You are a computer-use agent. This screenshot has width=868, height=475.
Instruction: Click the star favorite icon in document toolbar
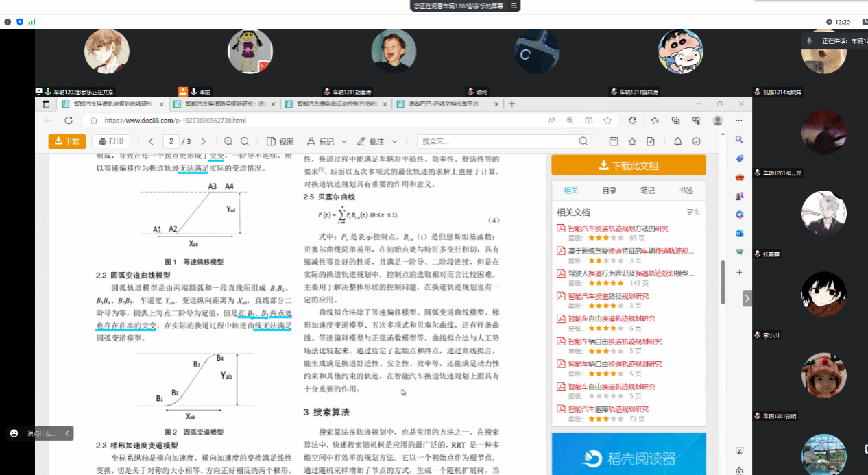(631, 141)
